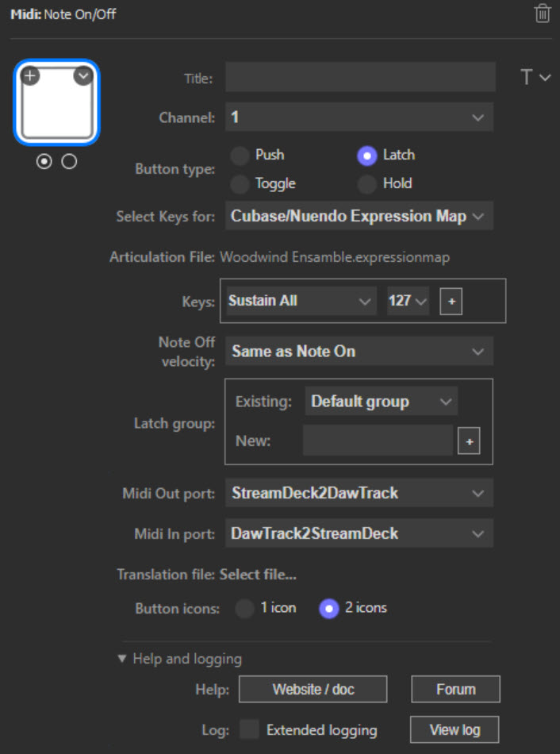Open the T title formatting menu

pyautogui.click(x=534, y=78)
